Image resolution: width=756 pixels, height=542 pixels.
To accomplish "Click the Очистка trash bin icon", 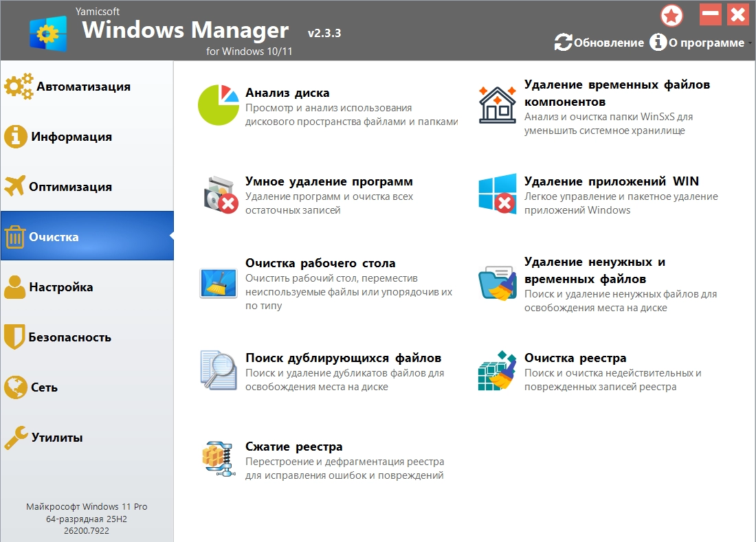I will click(15, 236).
